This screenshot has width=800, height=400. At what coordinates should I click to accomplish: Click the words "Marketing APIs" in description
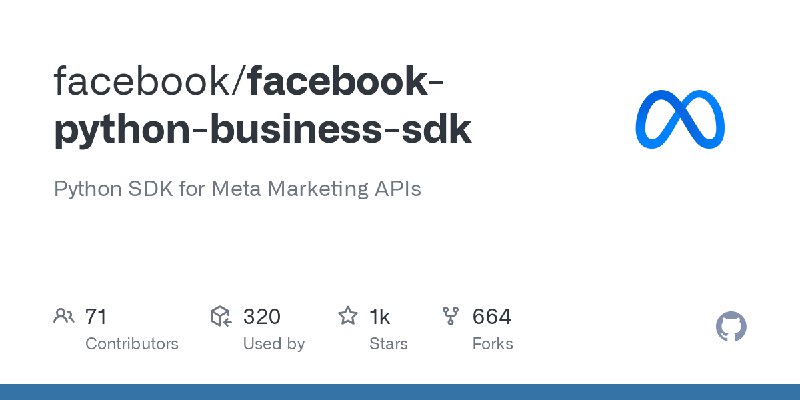344,189
